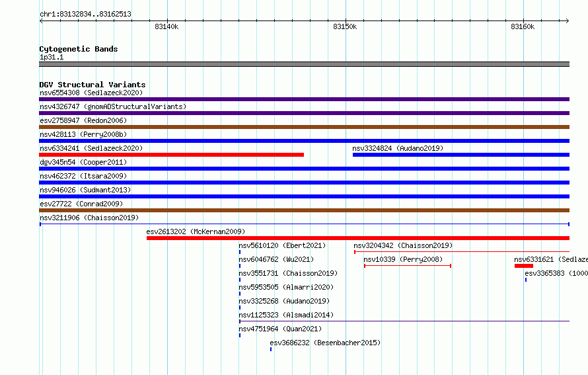Select the nsv10339 (Perry2008) red interval
The image size is (588, 375).
click(x=407, y=266)
